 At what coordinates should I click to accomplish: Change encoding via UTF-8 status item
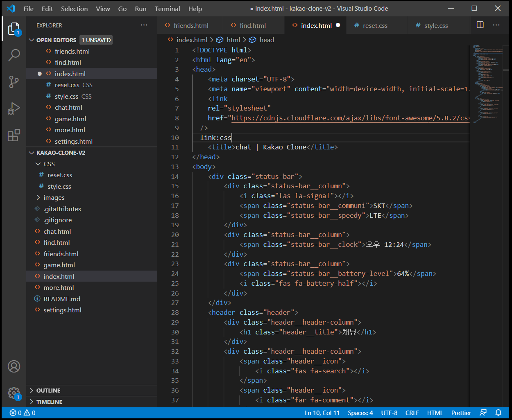point(389,413)
